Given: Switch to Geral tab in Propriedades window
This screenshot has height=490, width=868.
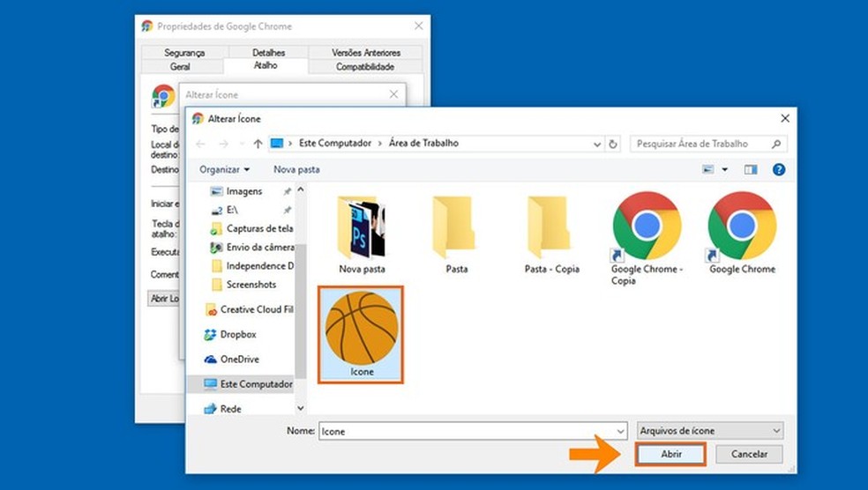Looking at the screenshot, I should (180, 66).
